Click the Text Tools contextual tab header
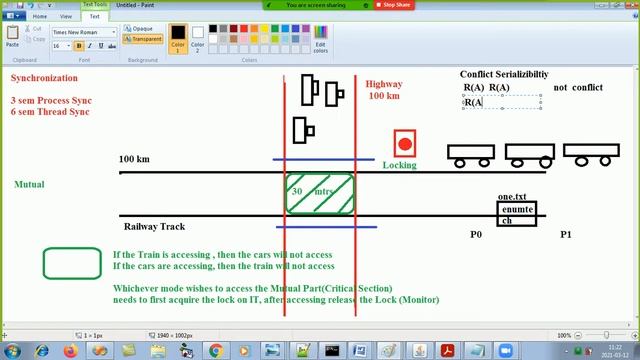The image size is (640, 360). tap(95, 5)
